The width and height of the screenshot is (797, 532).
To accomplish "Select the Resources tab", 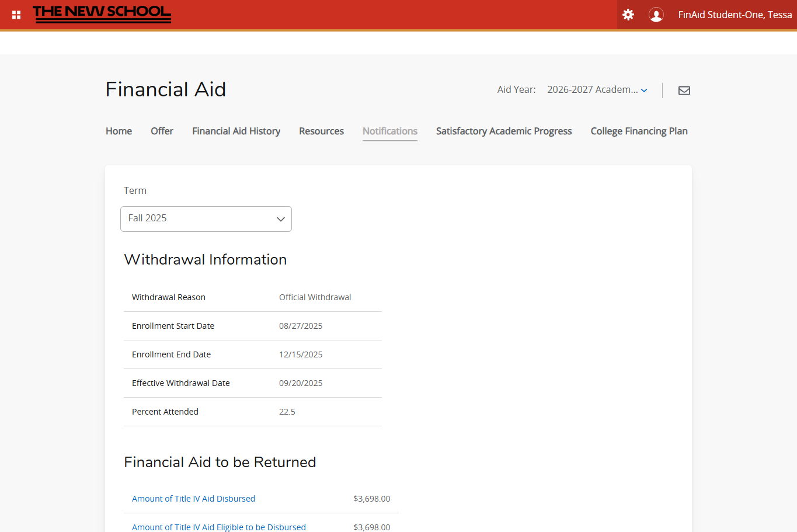I will click(321, 131).
